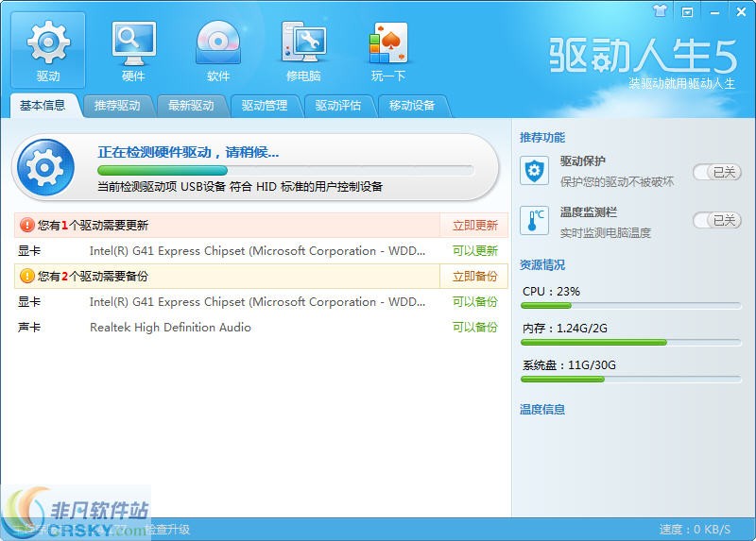
Task: Click the CPU usage bar
Action: 631,305
